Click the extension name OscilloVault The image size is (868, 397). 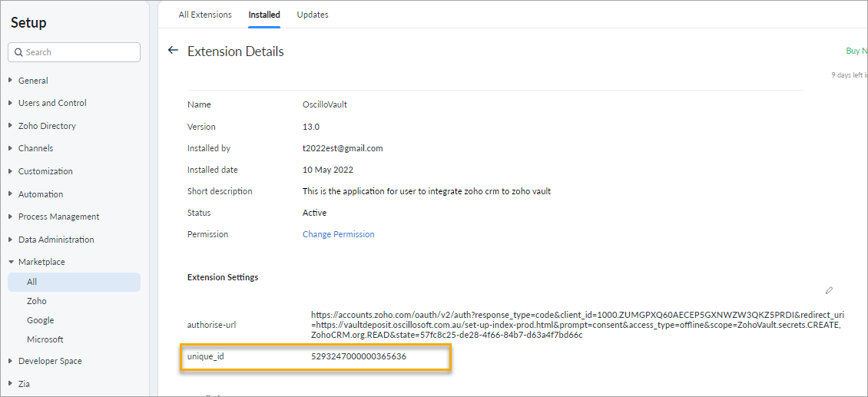point(325,104)
